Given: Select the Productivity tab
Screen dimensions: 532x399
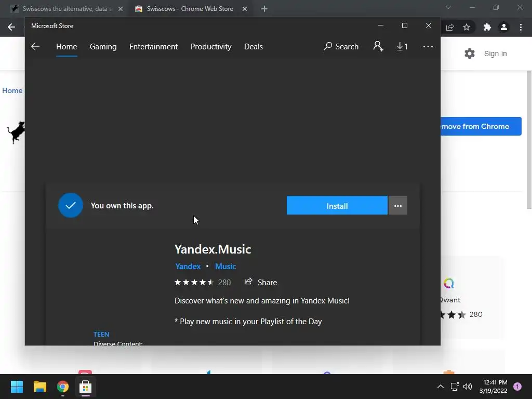Looking at the screenshot, I should tap(211, 46).
